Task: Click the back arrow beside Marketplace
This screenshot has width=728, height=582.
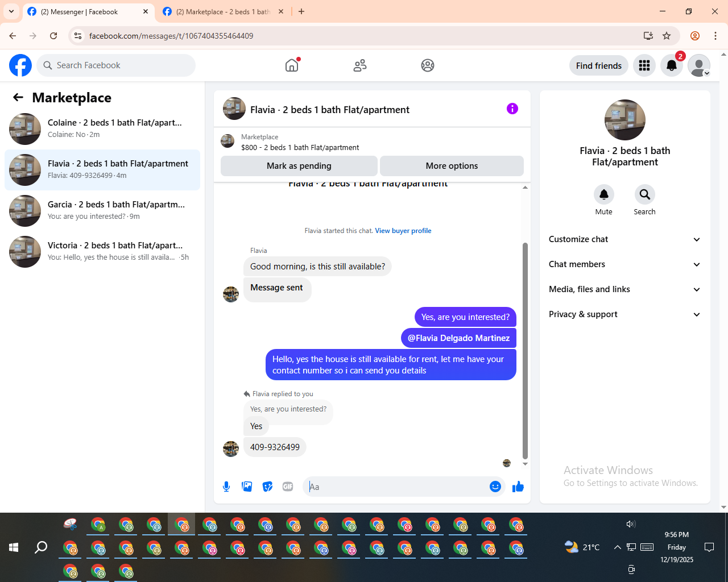Action: click(x=18, y=97)
